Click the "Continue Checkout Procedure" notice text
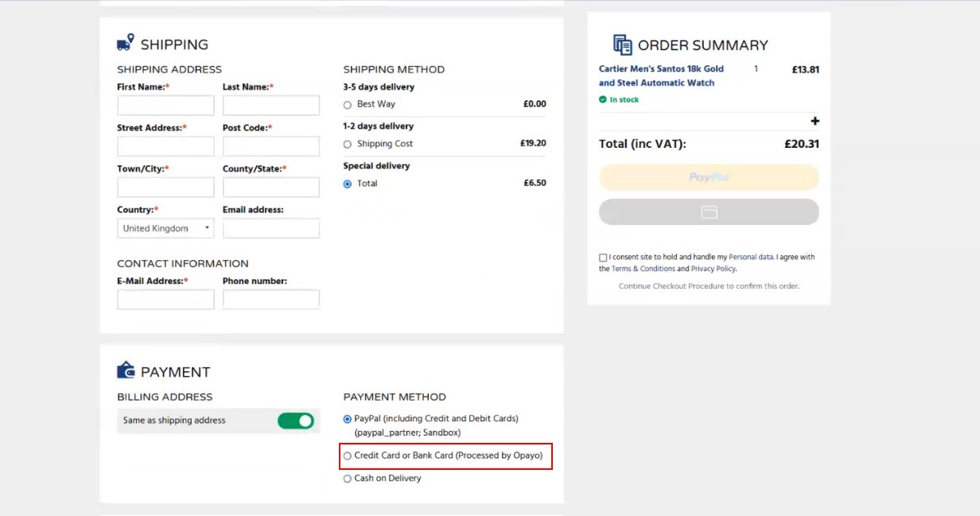This screenshot has height=516, width=980. [709, 286]
